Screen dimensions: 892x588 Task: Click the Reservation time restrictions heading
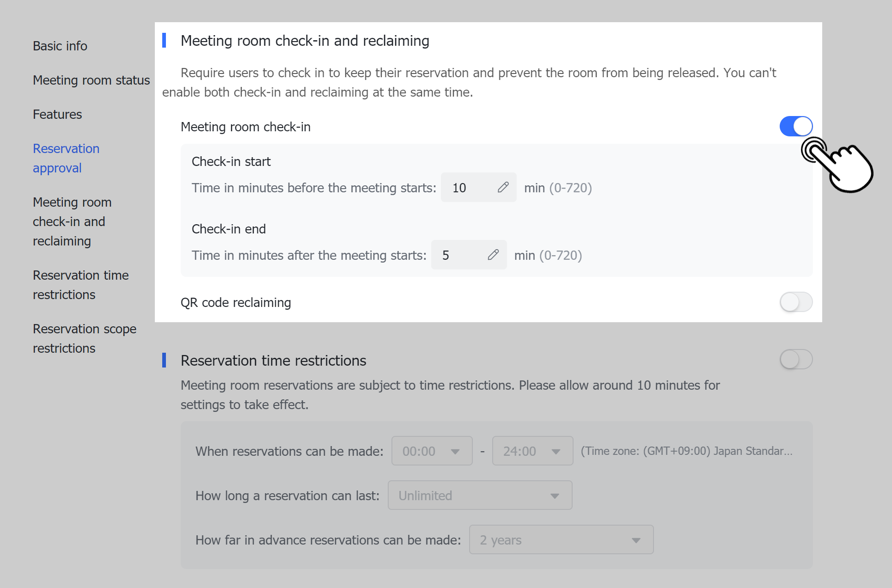click(274, 360)
